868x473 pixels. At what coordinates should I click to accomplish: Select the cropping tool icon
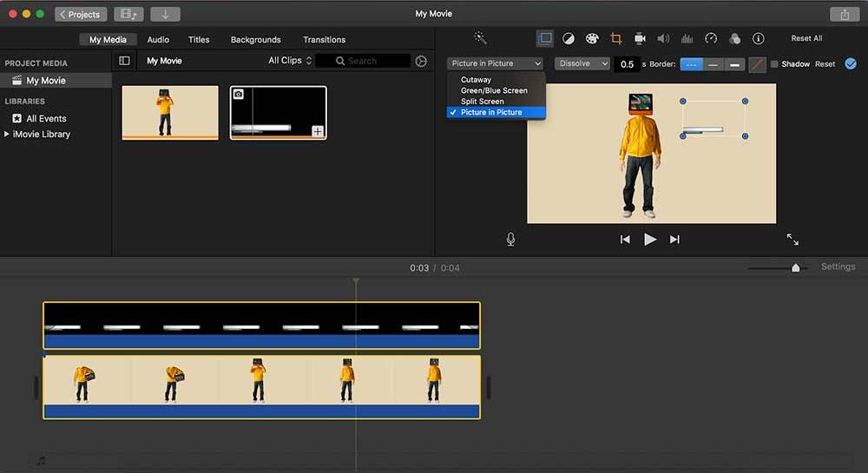click(615, 38)
